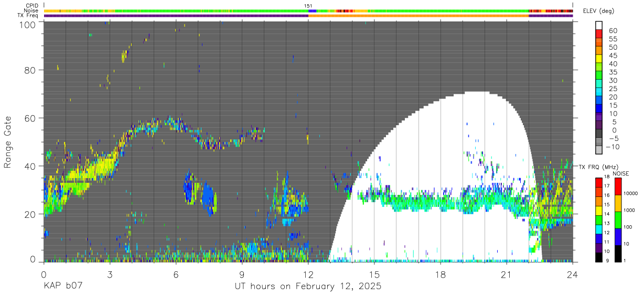Screen dimensions: 644x297
Task: Click the 'CPID' row label
Action: [x=32, y=6]
